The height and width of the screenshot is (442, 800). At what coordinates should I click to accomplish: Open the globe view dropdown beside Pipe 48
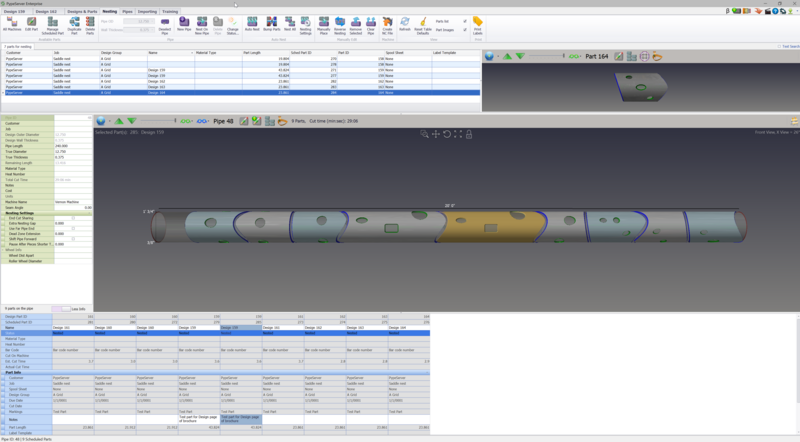click(x=105, y=121)
